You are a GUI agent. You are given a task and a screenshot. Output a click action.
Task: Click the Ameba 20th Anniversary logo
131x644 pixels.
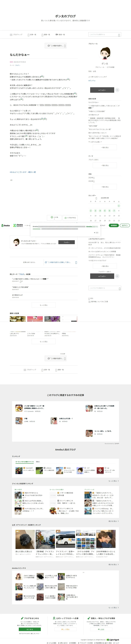pos(18,226)
